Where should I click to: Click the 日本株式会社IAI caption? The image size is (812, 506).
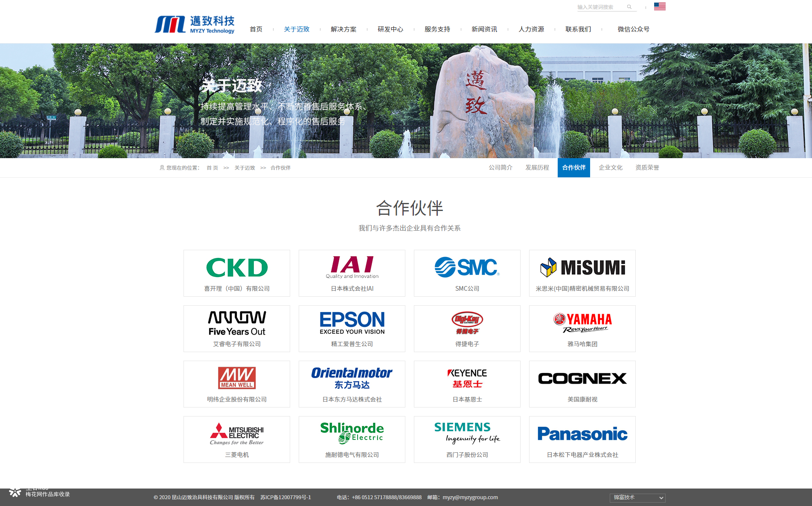352,289
